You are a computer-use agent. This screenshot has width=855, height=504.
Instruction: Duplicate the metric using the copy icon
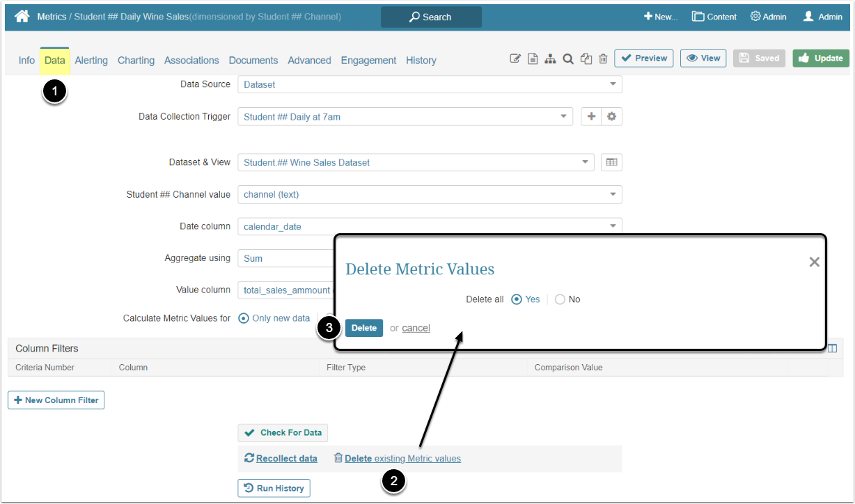tap(586, 59)
